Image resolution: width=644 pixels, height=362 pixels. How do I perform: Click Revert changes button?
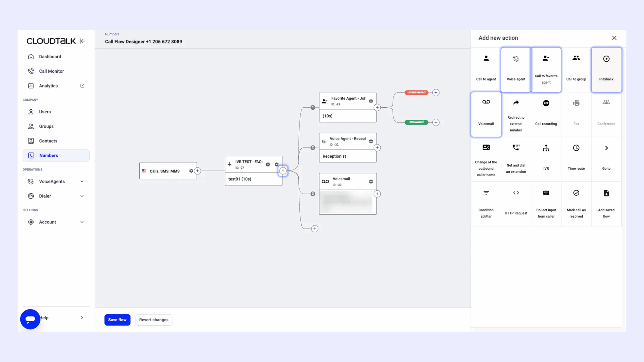point(154,320)
